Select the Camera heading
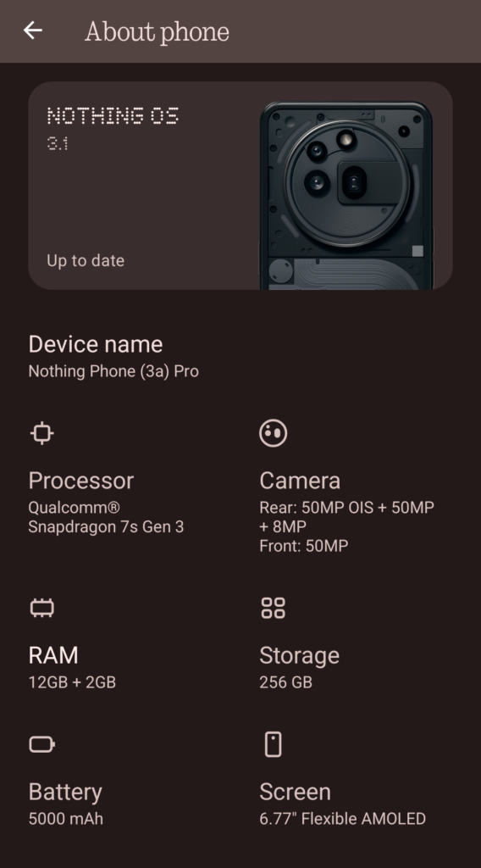The image size is (481, 868). (x=300, y=481)
